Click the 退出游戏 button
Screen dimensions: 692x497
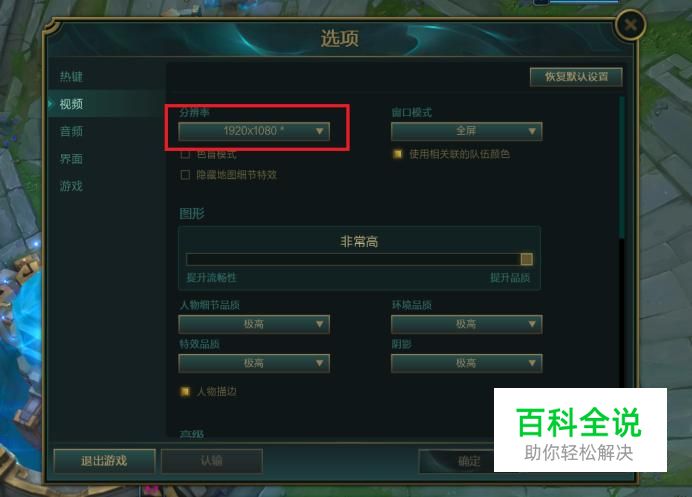(x=104, y=461)
